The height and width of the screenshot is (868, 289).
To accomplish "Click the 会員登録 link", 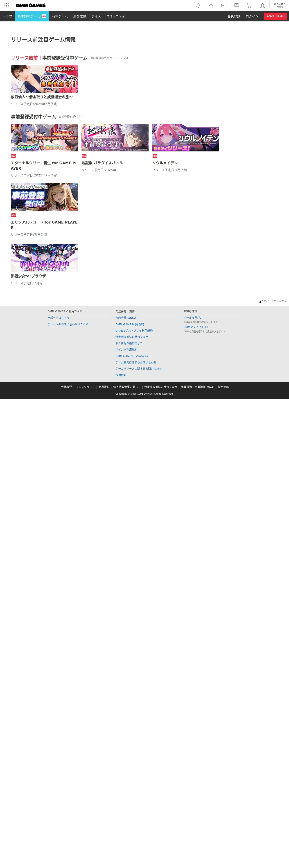I will [234, 16].
